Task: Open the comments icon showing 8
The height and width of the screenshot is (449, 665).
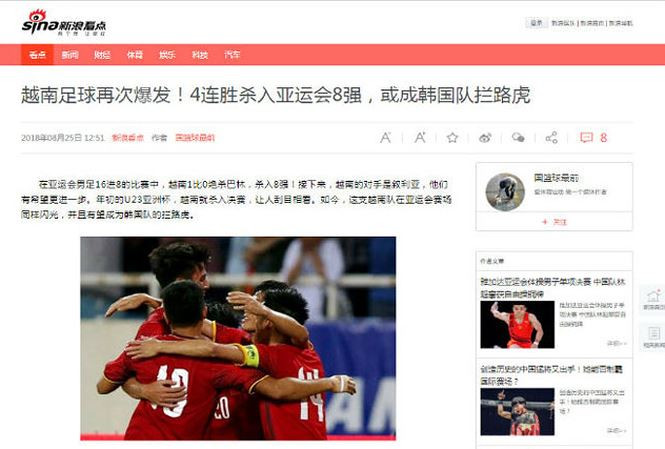Action: tap(593, 138)
